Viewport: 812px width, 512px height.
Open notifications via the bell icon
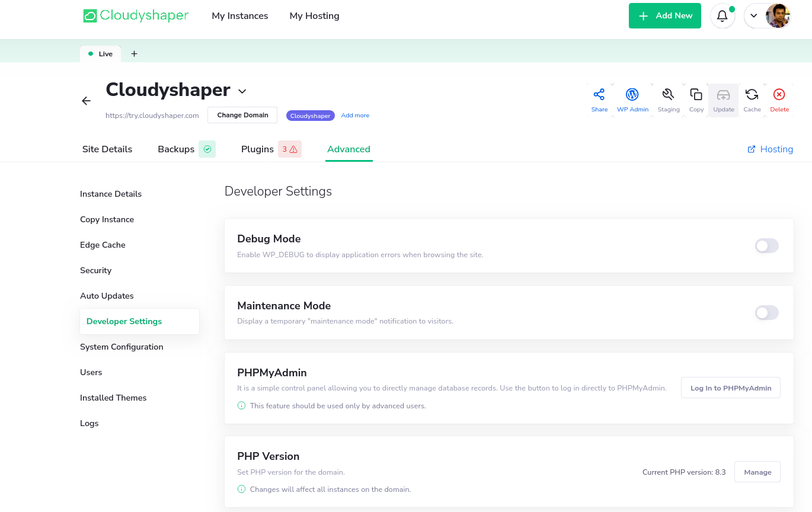(x=723, y=15)
